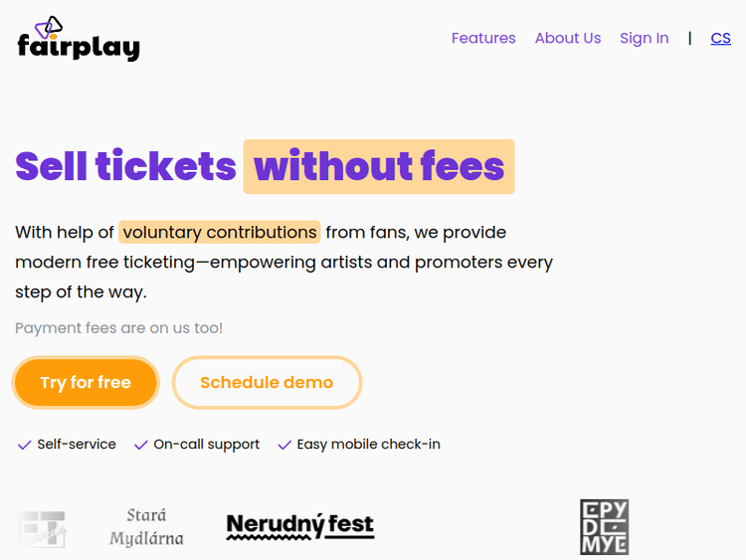Switch language to CS
746x560 pixels.
click(x=720, y=39)
